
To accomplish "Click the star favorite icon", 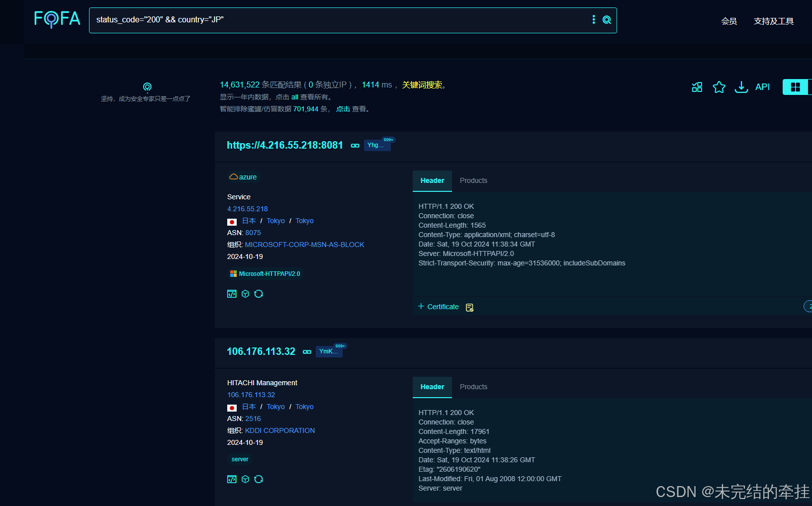I will [719, 87].
